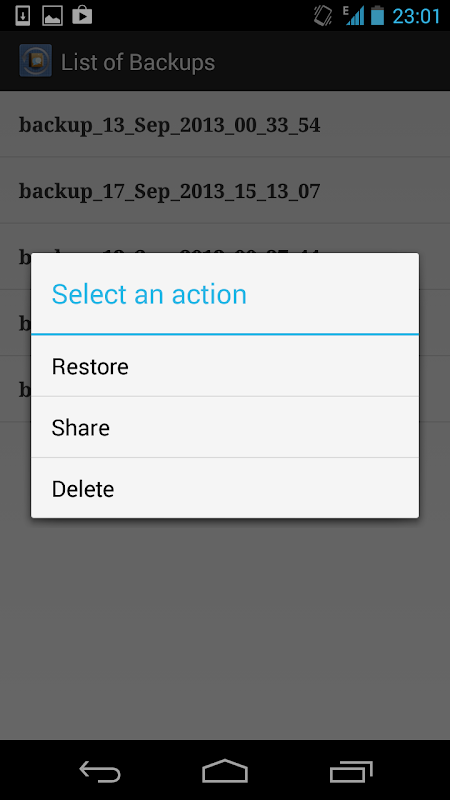450x800 pixels.
Task: Choose Restore from the action dialog
Action: click(225, 366)
